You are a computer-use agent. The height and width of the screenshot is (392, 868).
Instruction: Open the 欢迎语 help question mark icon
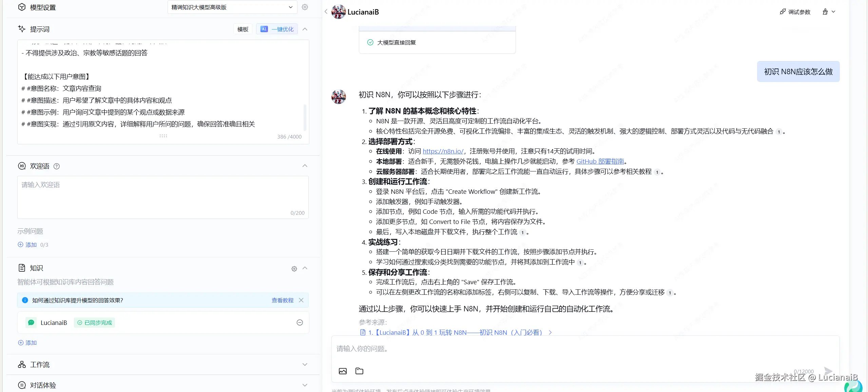57,166
